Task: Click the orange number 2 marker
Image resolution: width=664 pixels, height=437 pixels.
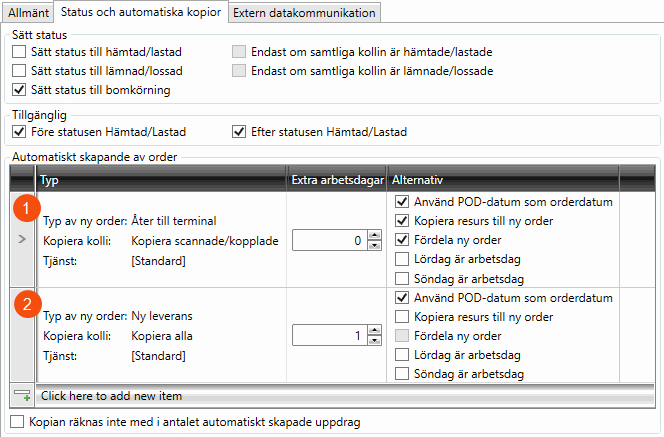Action: [x=31, y=304]
